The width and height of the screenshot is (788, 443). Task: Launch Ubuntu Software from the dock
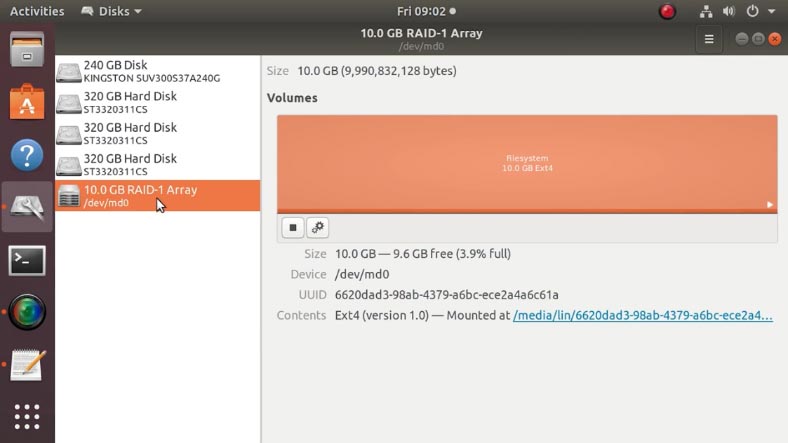pyautogui.click(x=27, y=103)
